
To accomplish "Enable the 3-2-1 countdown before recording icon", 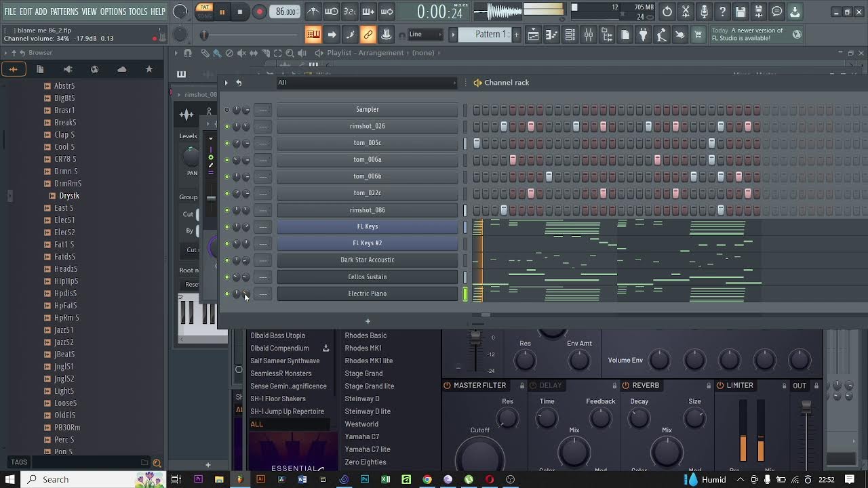I will (349, 12).
